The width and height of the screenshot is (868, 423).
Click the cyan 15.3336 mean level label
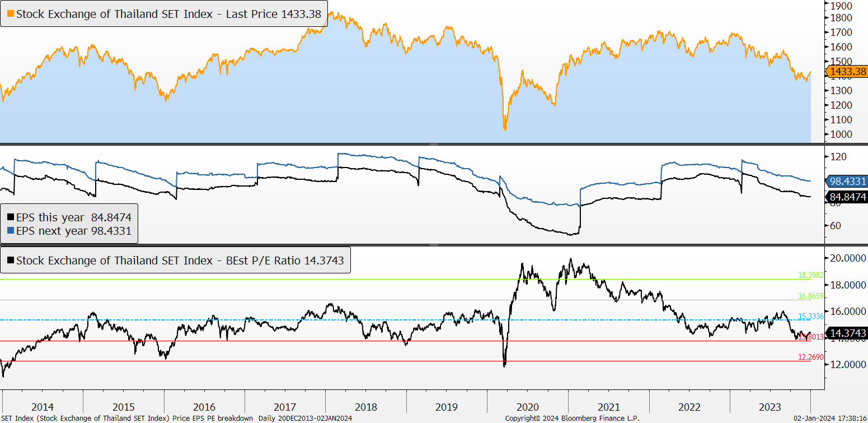[x=810, y=317]
